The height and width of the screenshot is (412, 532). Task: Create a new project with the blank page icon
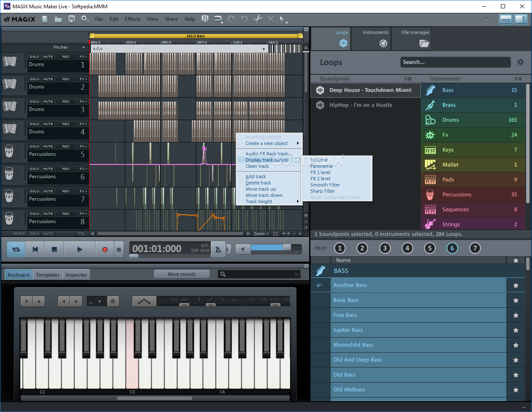pos(45,19)
